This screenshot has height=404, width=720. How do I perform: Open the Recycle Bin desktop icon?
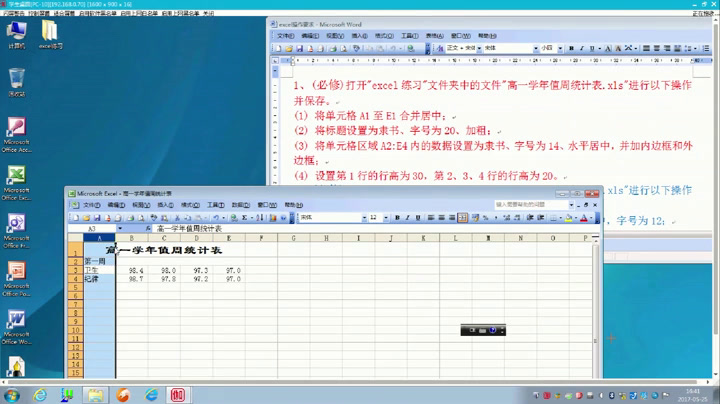[x=17, y=80]
